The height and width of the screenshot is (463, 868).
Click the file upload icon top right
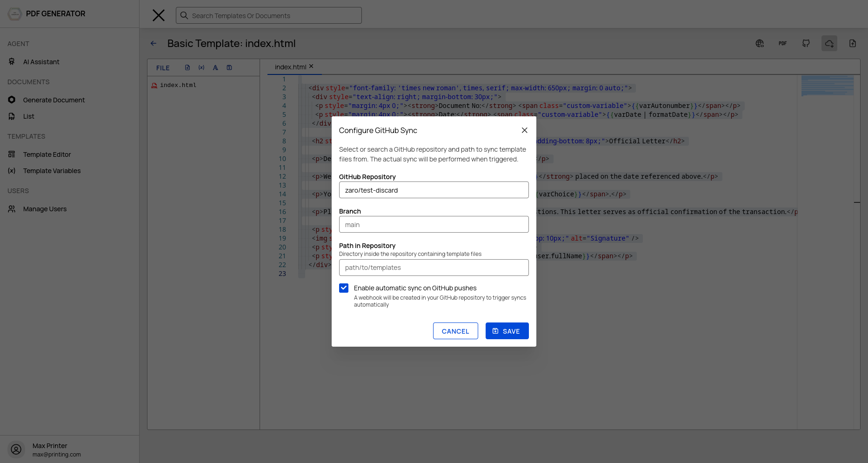click(853, 43)
